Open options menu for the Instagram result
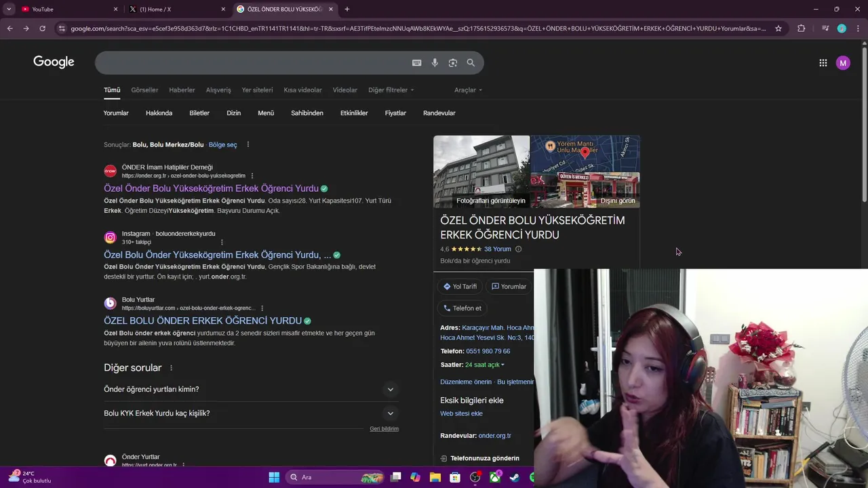Screen dimensions: 868x488 click(222, 242)
